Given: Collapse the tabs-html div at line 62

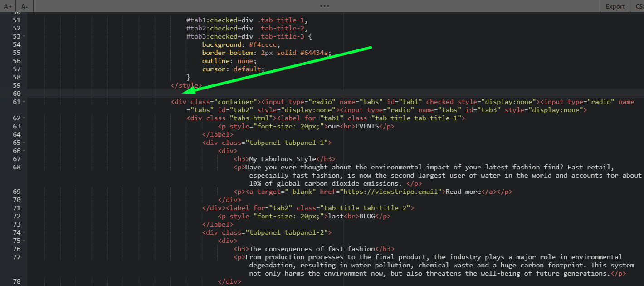Looking at the screenshot, I should [x=23, y=118].
